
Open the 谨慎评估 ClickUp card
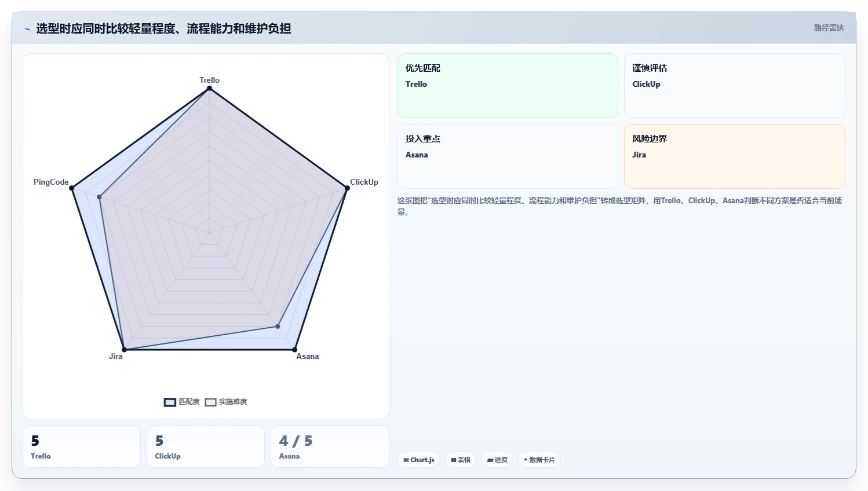pyautogui.click(x=734, y=86)
